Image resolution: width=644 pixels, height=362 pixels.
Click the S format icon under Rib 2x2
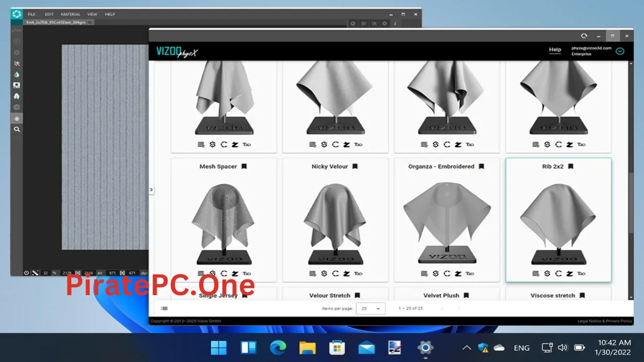pos(547,273)
